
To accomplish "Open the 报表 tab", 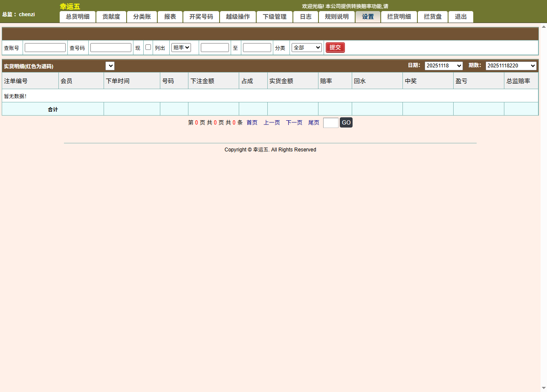I will coord(170,17).
